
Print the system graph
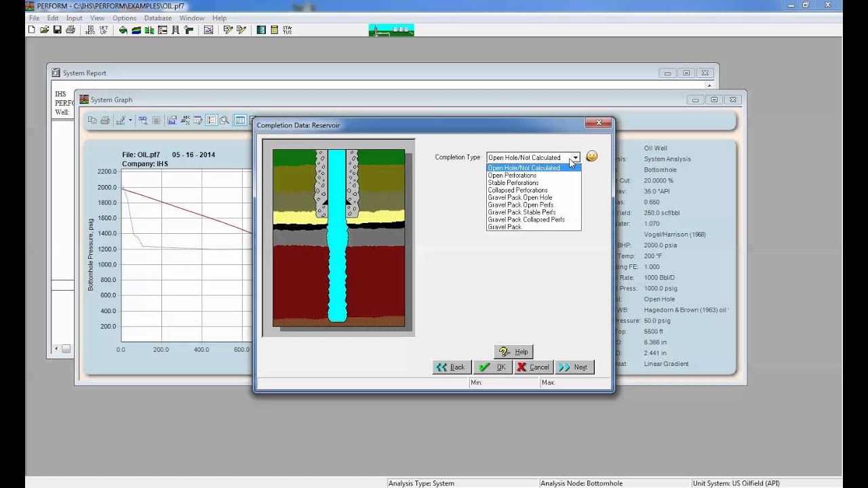coord(105,121)
